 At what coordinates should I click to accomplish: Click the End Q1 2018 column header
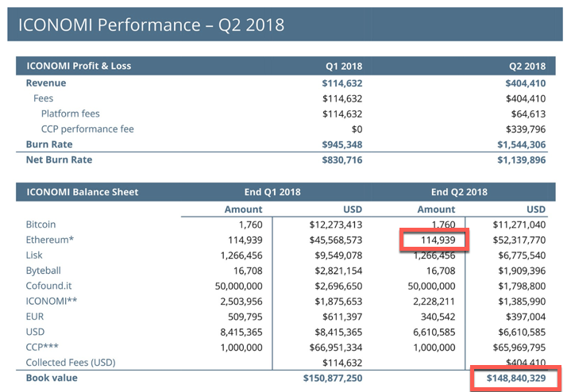272,191
